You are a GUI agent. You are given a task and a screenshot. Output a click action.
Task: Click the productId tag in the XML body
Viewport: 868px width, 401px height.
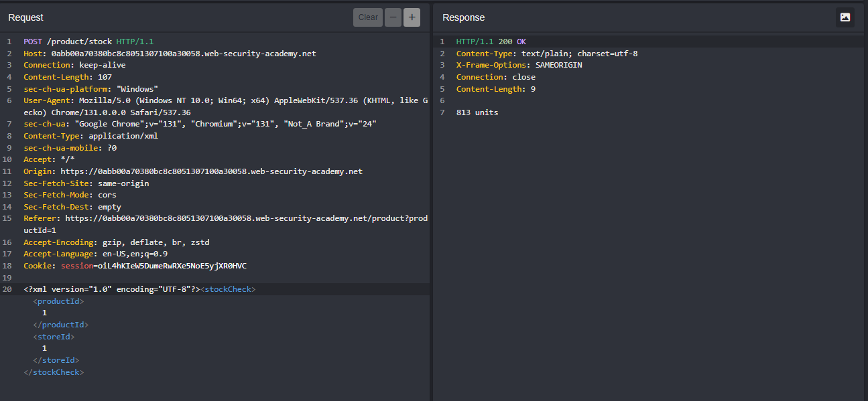click(58, 301)
